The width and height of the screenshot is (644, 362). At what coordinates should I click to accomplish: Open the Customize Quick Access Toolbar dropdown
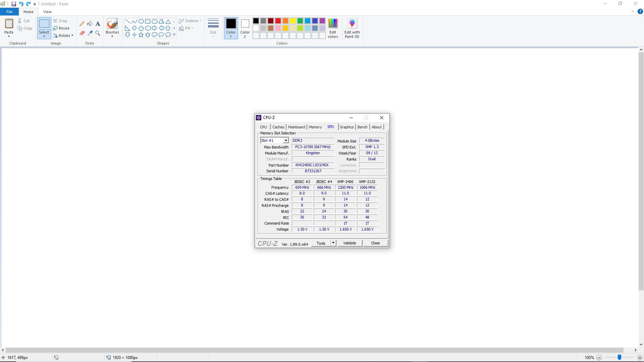pyautogui.click(x=35, y=4)
